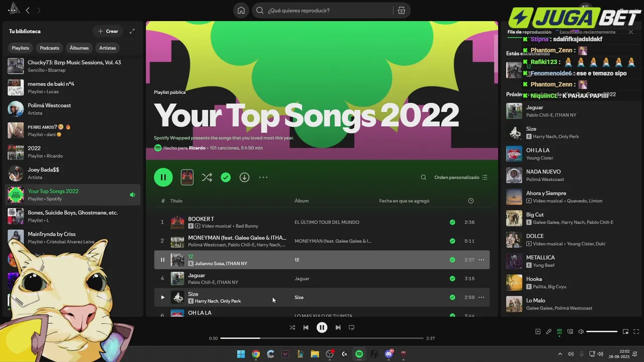Image resolution: width=644 pixels, height=362 pixels.
Task: Select the Artistas filter chip
Action: point(107,48)
